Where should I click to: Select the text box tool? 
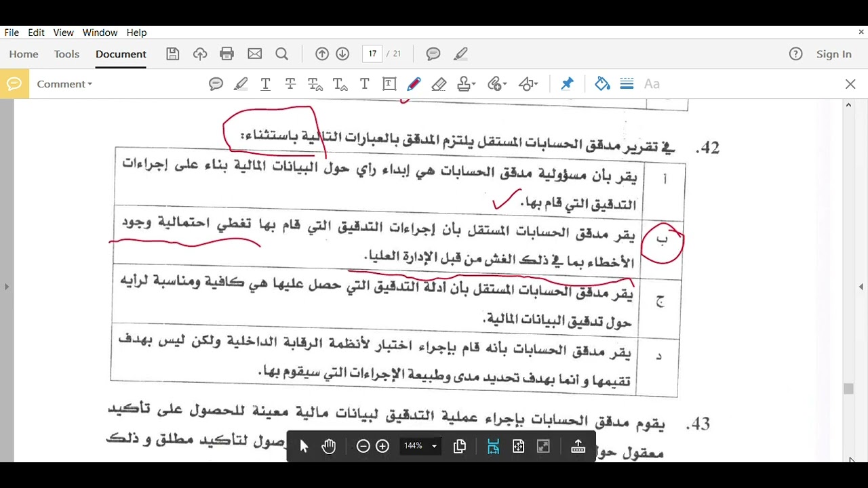click(389, 84)
